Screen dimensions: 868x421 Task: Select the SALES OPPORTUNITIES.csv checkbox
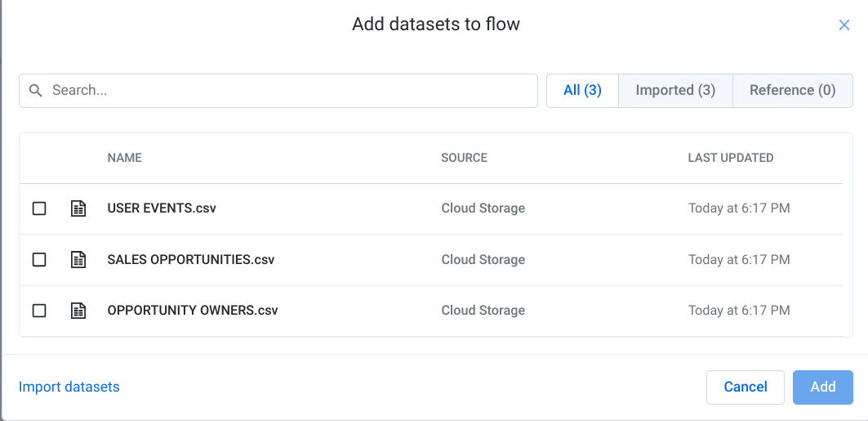point(38,260)
